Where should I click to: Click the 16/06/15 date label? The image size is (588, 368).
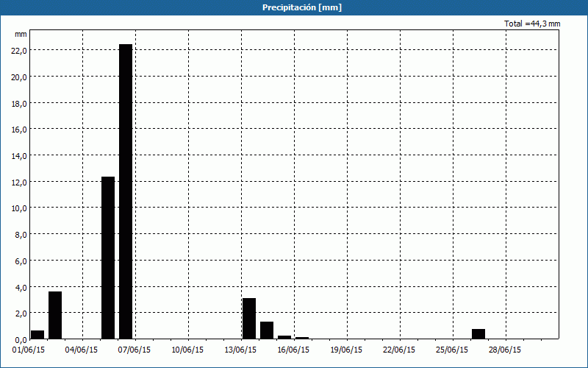pos(293,350)
